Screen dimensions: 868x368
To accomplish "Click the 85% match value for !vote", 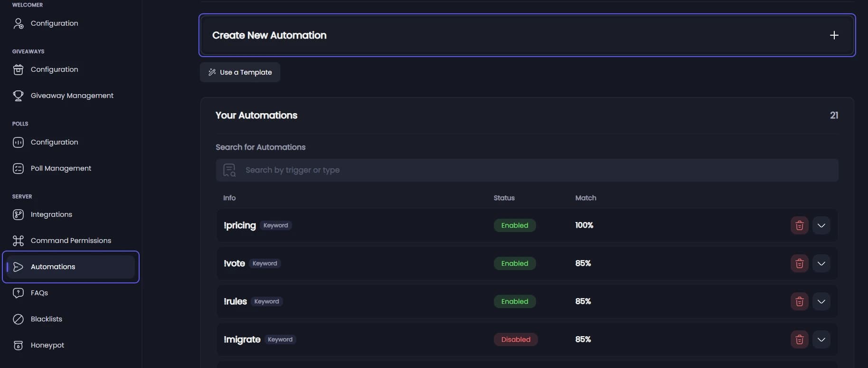I will [x=583, y=263].
